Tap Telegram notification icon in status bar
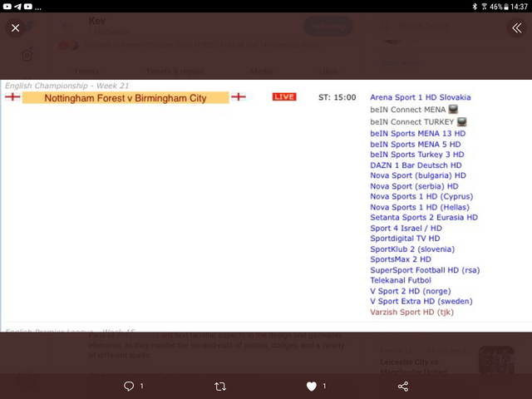The height and width of the screenshot is (399, 532). coord(17,7)
